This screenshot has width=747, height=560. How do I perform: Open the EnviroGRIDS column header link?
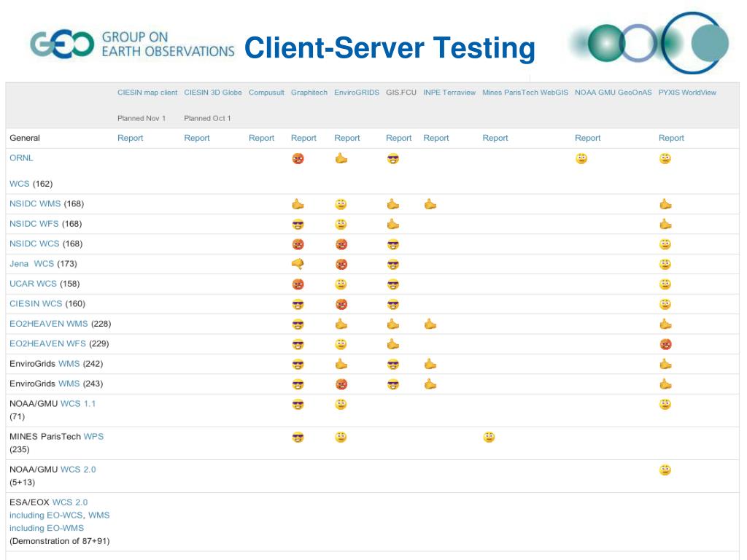[x=357, y=93]
